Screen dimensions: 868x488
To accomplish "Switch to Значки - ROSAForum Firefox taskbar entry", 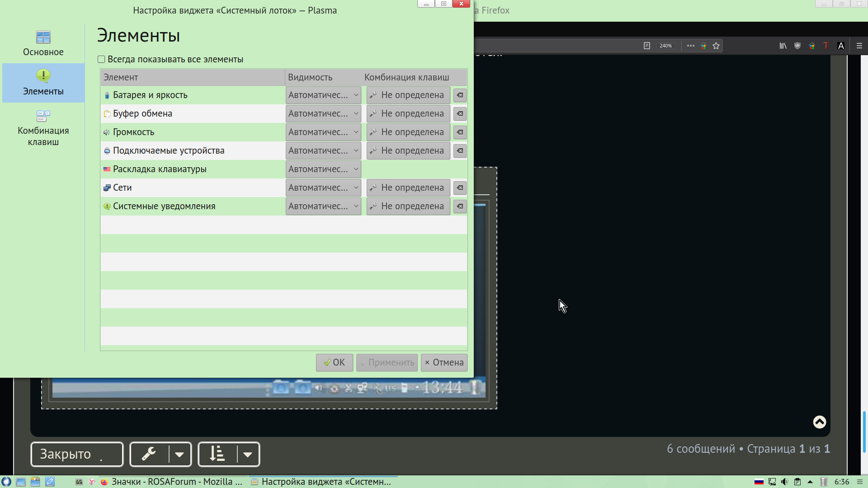I will pyautogui.click(x=172, y=482).
